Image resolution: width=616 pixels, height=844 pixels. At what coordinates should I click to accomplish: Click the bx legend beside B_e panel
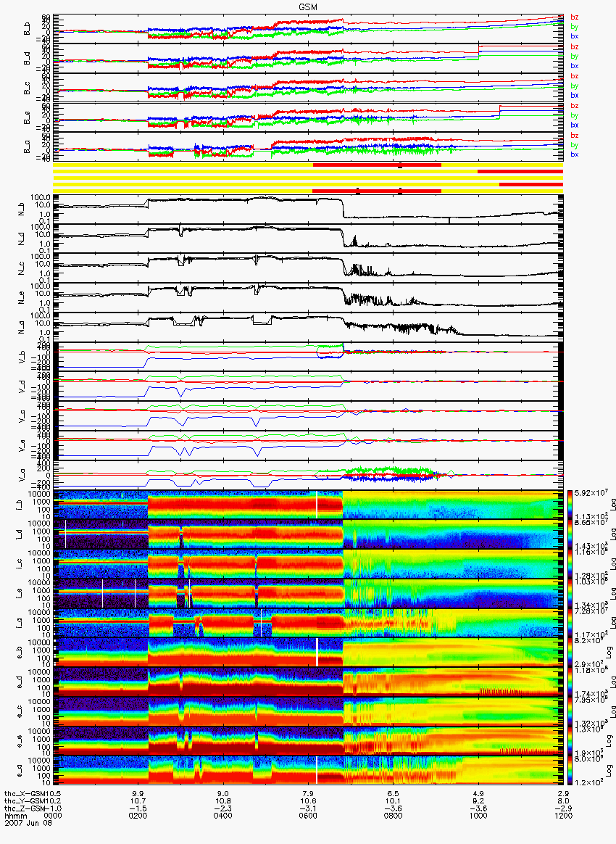coord(574,125)
